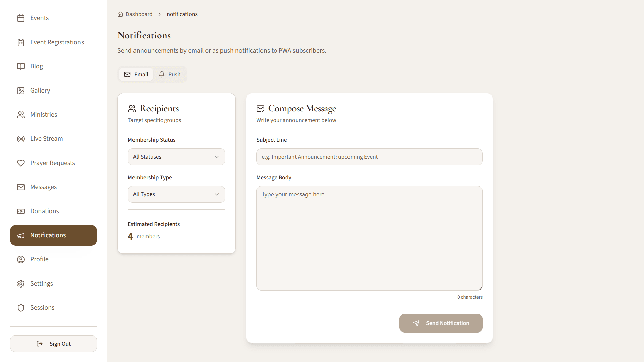This screenshot has width=644, height=362.
Task: Click the Blog book icon
Action: (21, 66)
